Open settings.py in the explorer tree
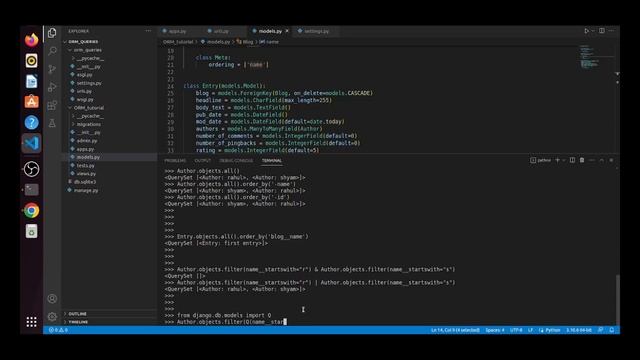This screenshot has height=360, width=640. 89,83
